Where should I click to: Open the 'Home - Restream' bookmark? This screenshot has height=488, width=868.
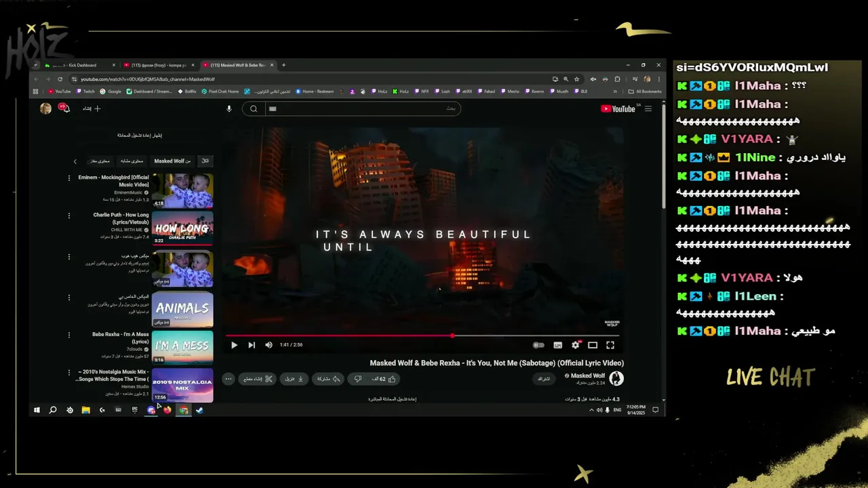314,91
